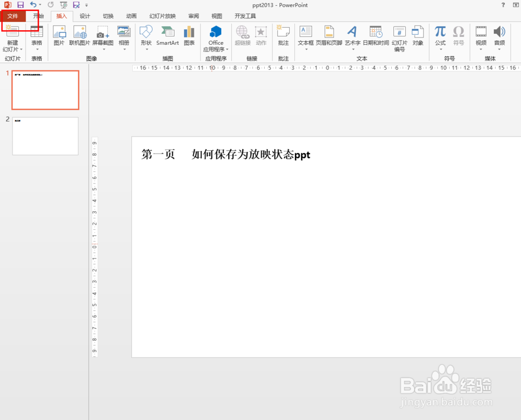Select slide 2 thumbnail in the pane
This screenshot has height=420, width=521.
point(45,136)
